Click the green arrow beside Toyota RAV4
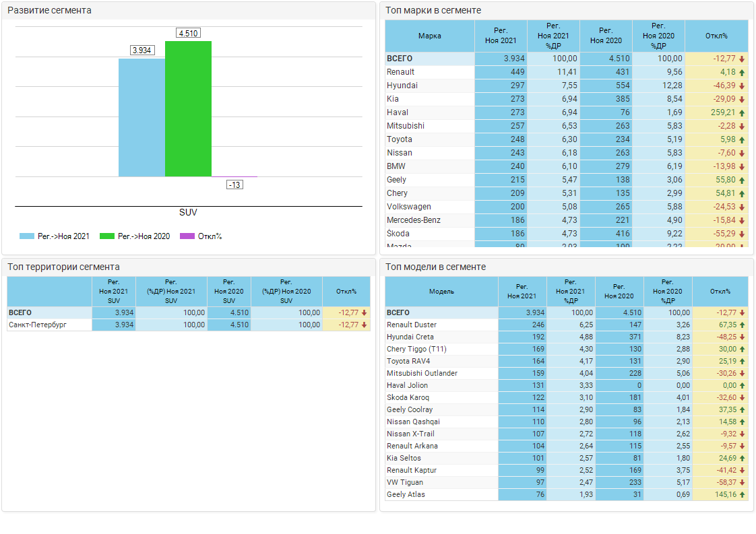756x534 pixels. (742, 361)
